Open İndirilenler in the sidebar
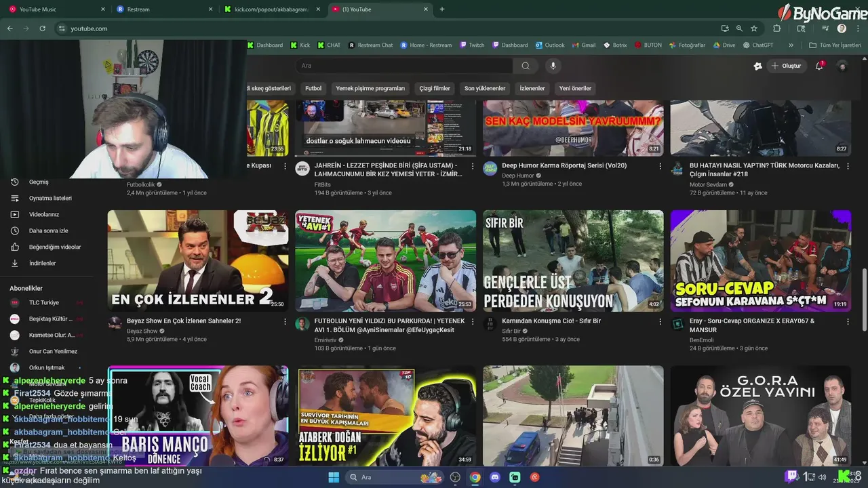 [x=42, y=263]
